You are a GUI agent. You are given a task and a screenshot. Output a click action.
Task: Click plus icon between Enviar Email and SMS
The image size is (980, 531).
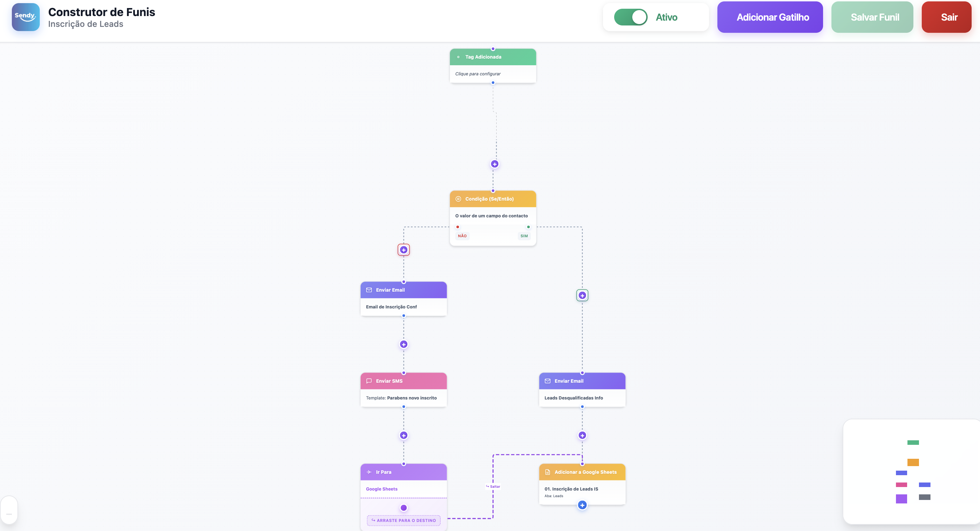[403, 344]
